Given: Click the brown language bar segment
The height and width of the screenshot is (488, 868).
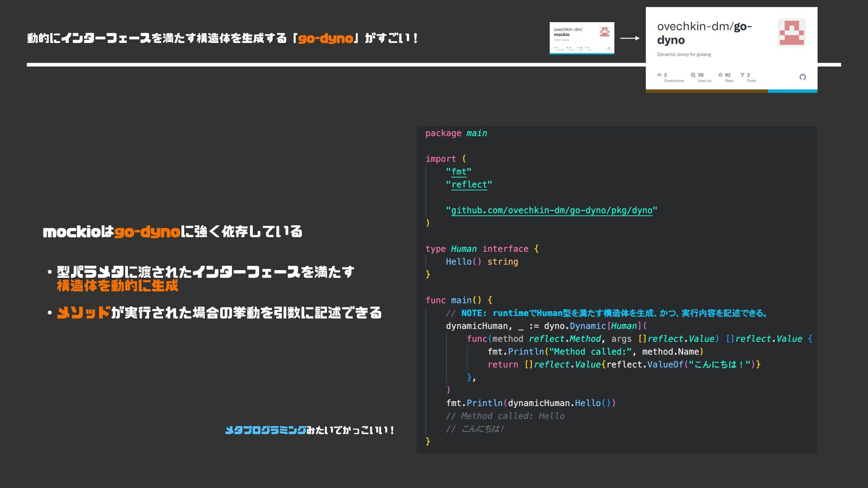Looking at the screenshot, I should tap(706, 91).
